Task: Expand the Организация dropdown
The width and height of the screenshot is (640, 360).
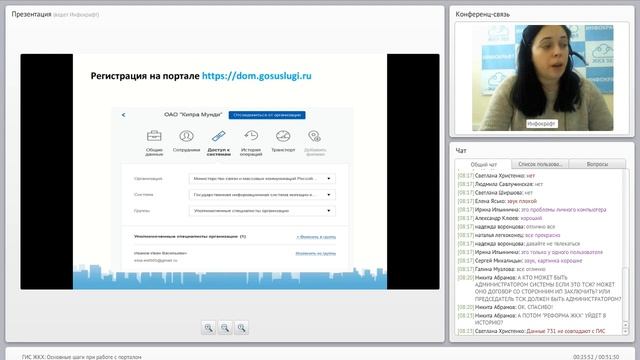Action: pyautogui.click(x=262, y=178)
